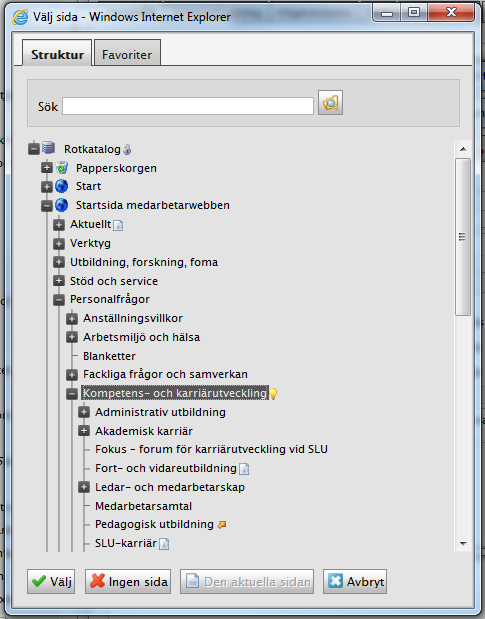Screen dimensions: 485x619
Task: Click the globe icon next to Start
Action: pos(62,186)
